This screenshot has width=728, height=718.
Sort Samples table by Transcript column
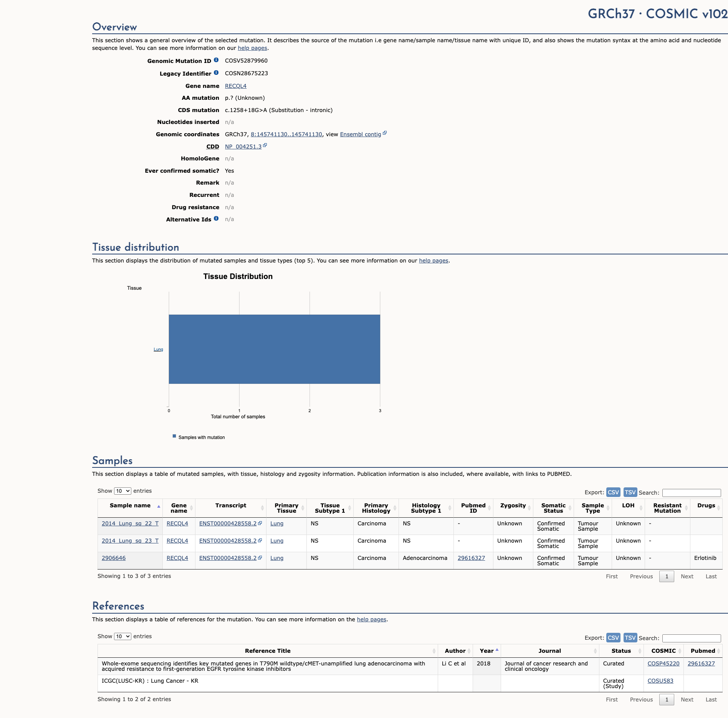click(x=231, y=508)
